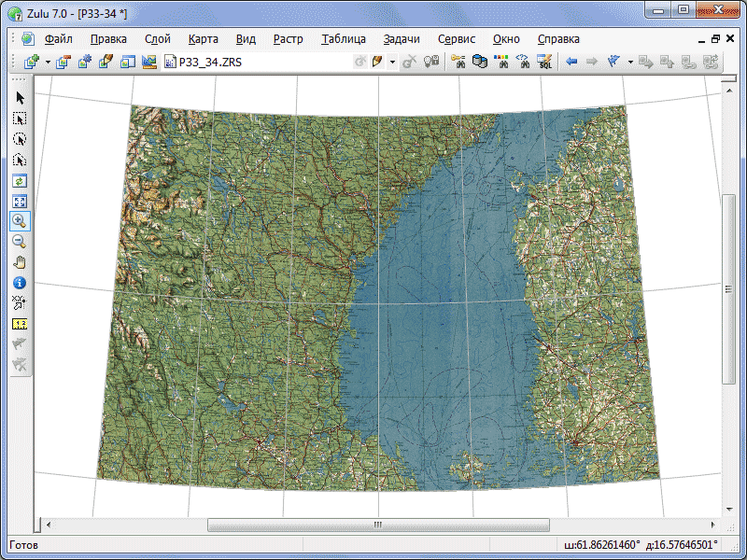Select the yellow ruler measurement tool
Viewport: 747px width, 560px height.
click(20, 323)
